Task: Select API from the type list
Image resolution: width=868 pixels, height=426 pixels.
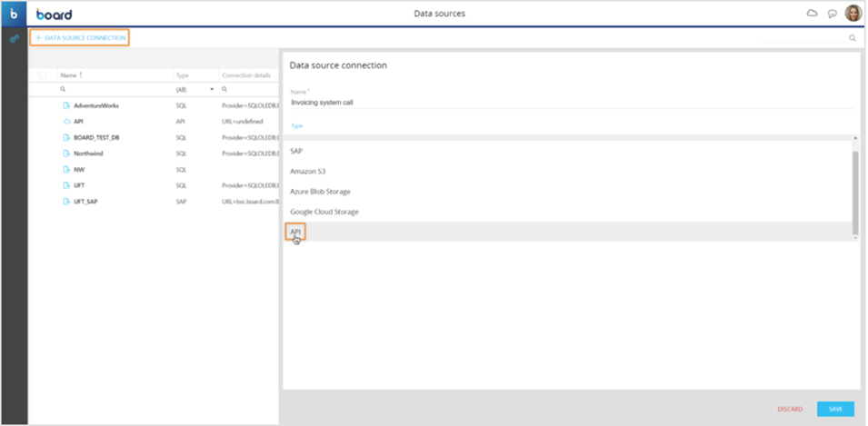Action: (295, 232)
